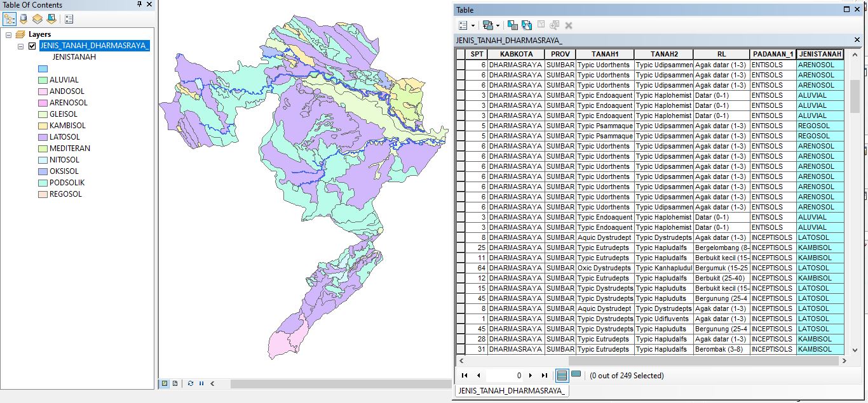Image resolution: width=868 pixels, height=403 pixels.
Task: Uncheck the JENIS_TANAH_DHARMASRAYA_ layer visibility
Action: [x=31, y=46]
